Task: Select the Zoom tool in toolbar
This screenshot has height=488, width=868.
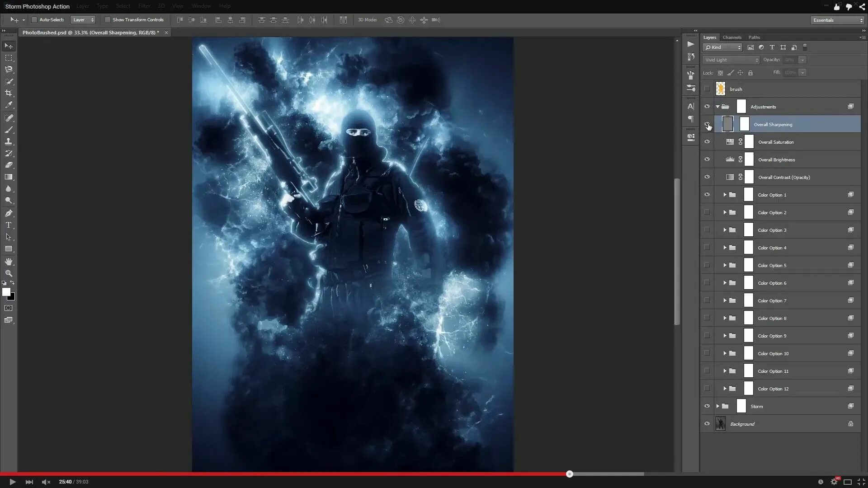Action: click(x=9, y=273)
